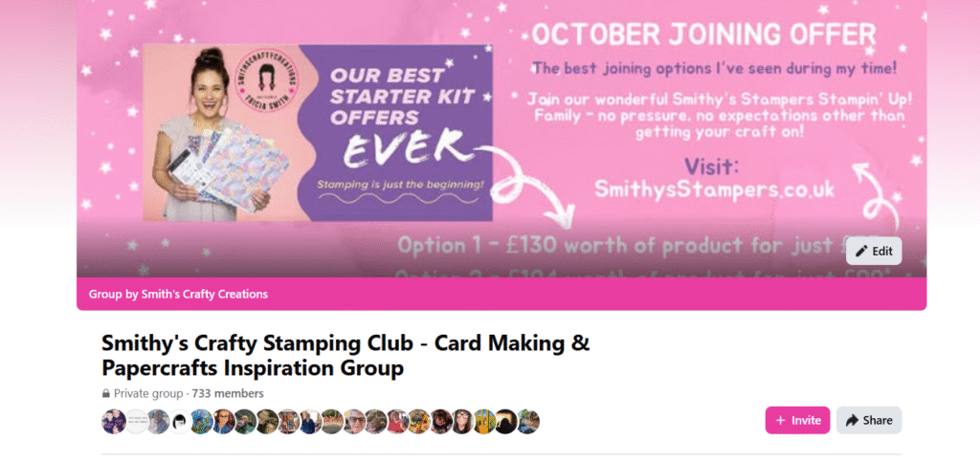Click the Starter Kit Offers cover image
The width and height of the screenshot is (980, 463).
click(x=318, y=132)
